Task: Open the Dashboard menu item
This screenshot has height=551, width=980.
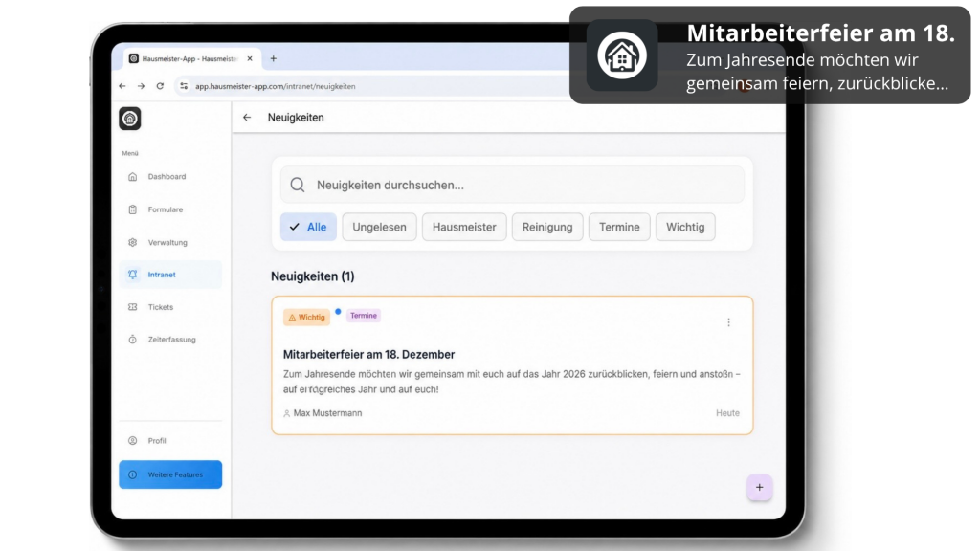Action: [x=170, y=177]
